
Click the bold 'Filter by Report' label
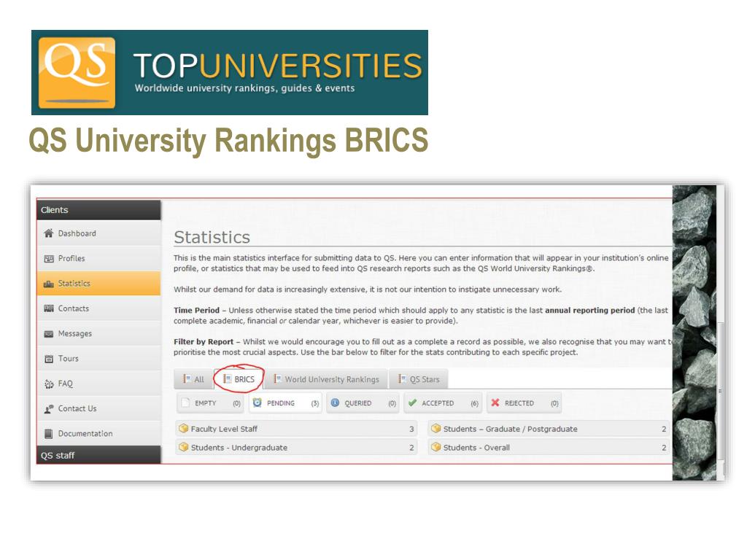[x=204, y=341]
